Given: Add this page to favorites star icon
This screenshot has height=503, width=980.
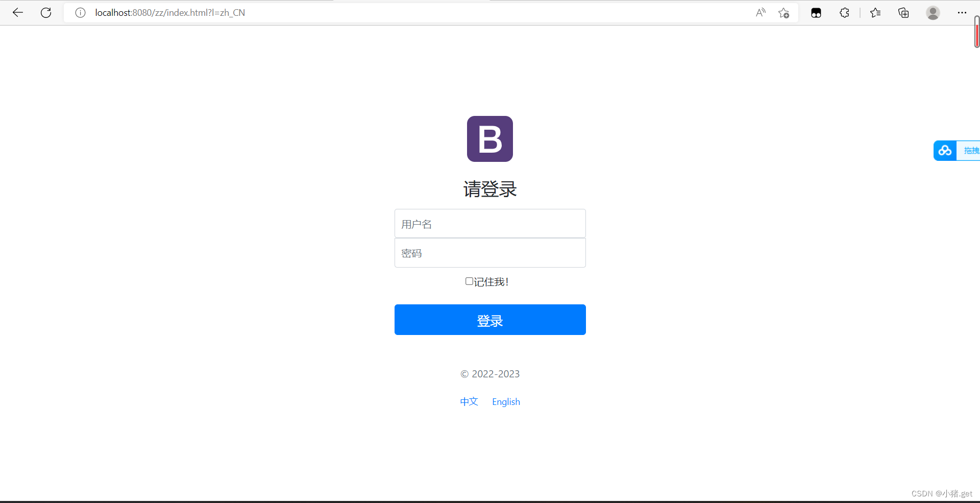Looking at the screenshot, I should pyautogui.click(x=784, y=13).
